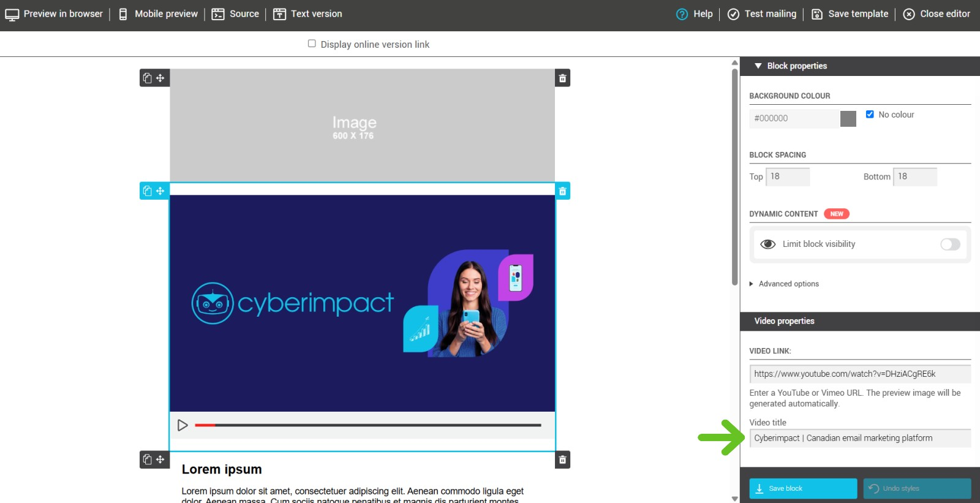Screen dimensions: 980x503
Task: Enable Limit block visibility toggle
Action: click(x=950, y=244)
